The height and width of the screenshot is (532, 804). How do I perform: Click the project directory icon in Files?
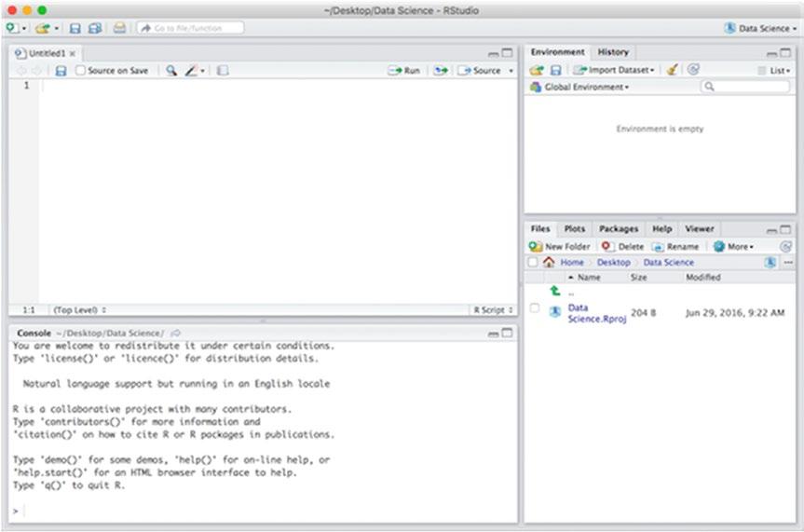click(770, 263)
